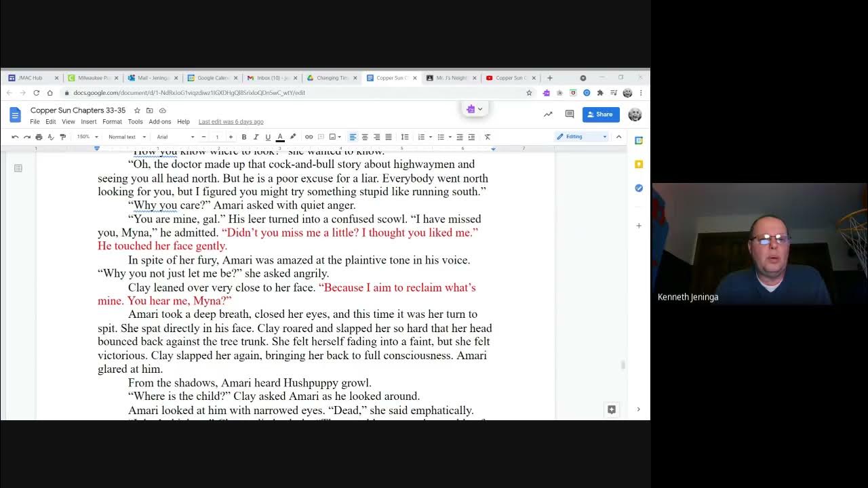Open the Tools menu
The height and width of the screenshot is (488, 868).
click(x=136, y=122)
